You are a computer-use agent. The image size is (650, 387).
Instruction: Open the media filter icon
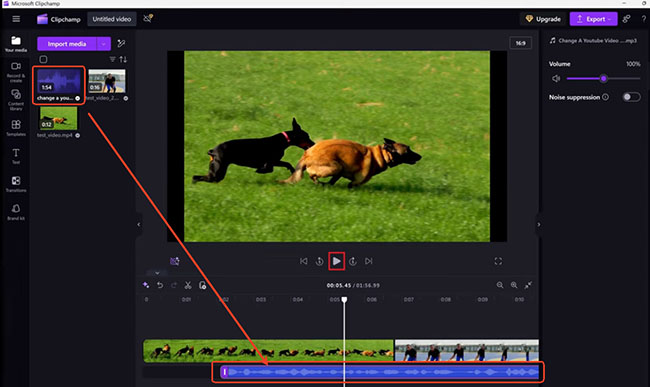coord(112,59)
